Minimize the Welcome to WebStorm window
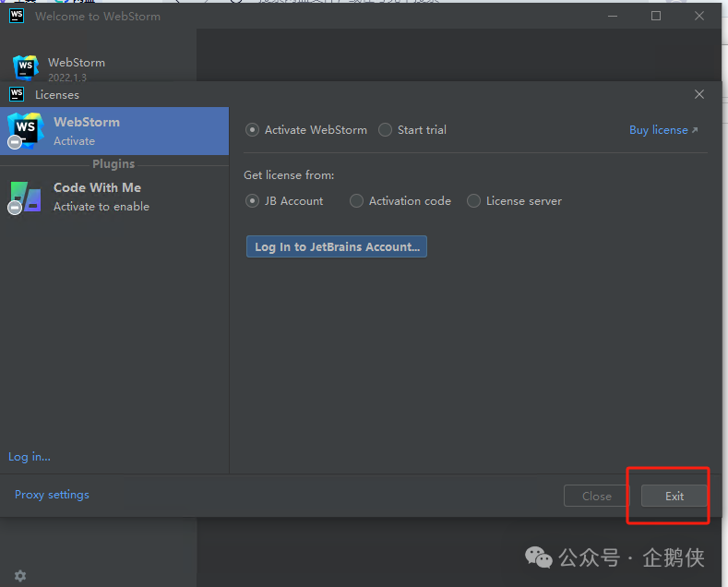 tap(613, 16)
